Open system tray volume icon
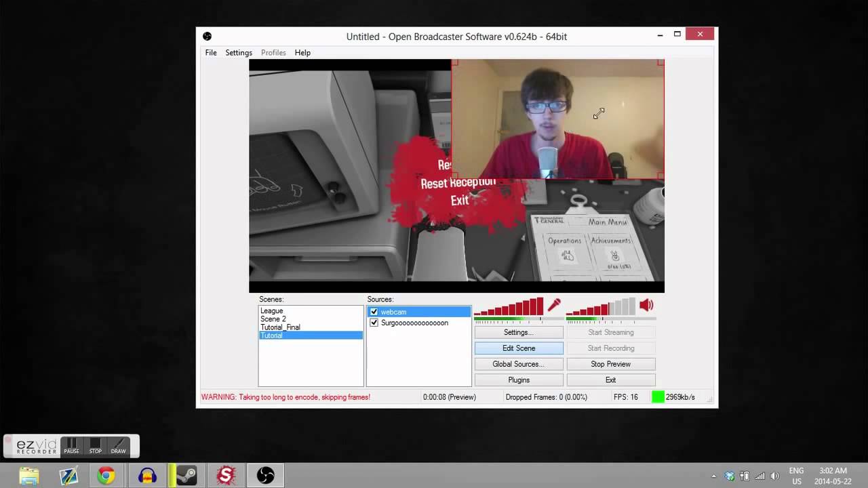Image resolution: width=868 pixels, height=488 pixels. point(774,476)
